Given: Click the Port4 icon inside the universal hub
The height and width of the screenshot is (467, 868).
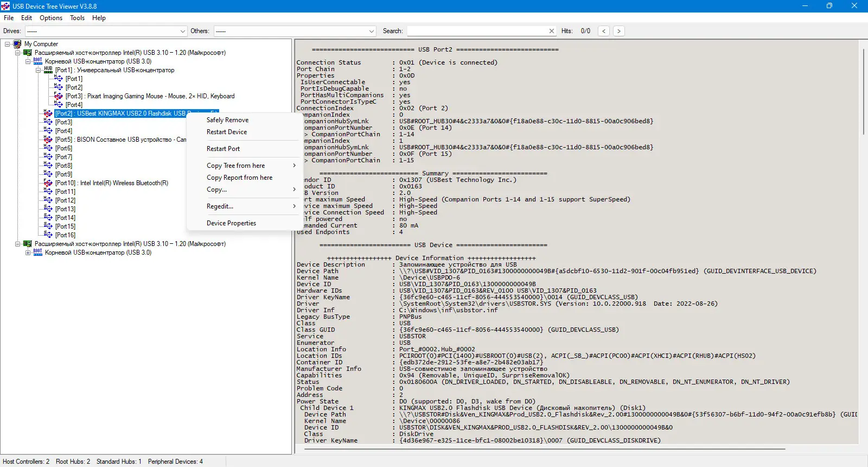Looking at the screenshot, I should click(59, 105).
